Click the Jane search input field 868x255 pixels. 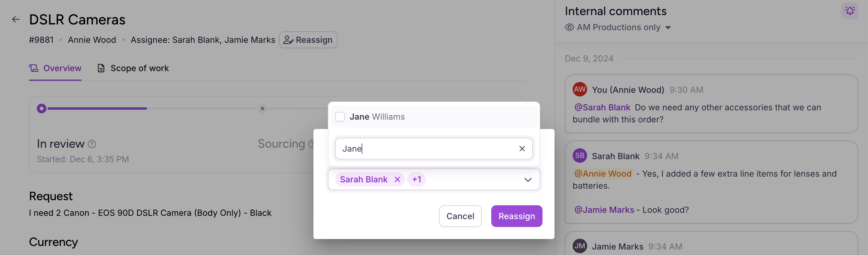tap(428, 149)
